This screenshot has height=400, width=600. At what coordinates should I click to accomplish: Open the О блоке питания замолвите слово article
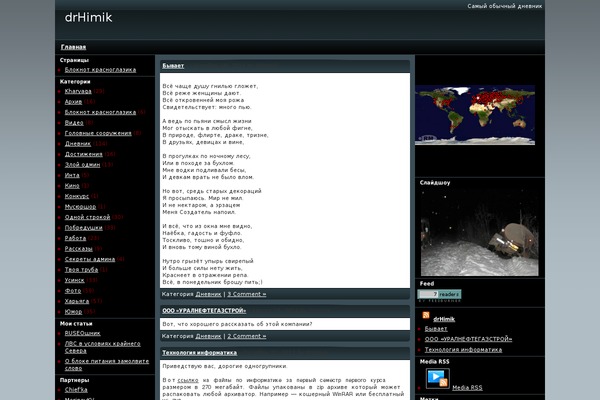[x=106, y=364]
